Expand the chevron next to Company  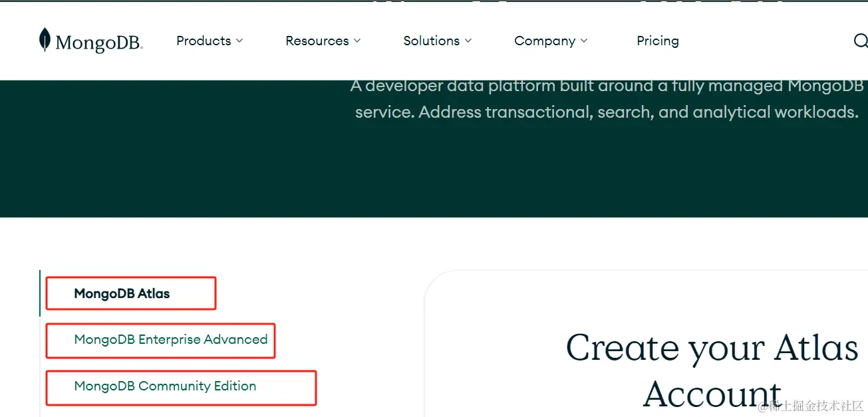click(x=584, y=41)
